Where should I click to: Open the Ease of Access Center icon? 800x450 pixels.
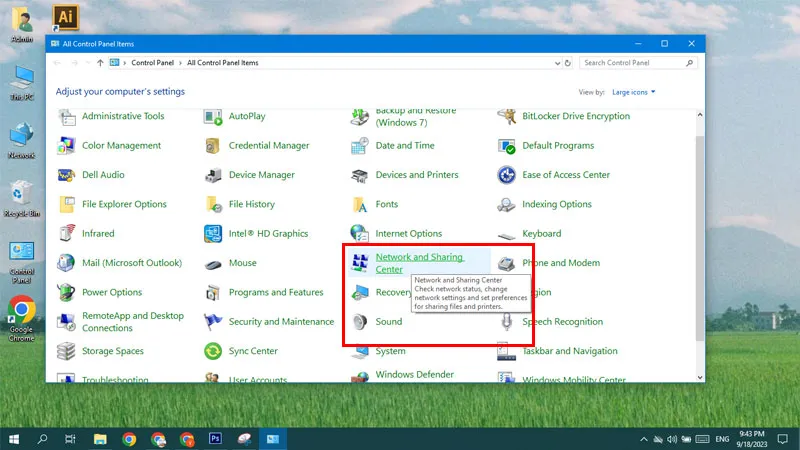coord(506,175)
